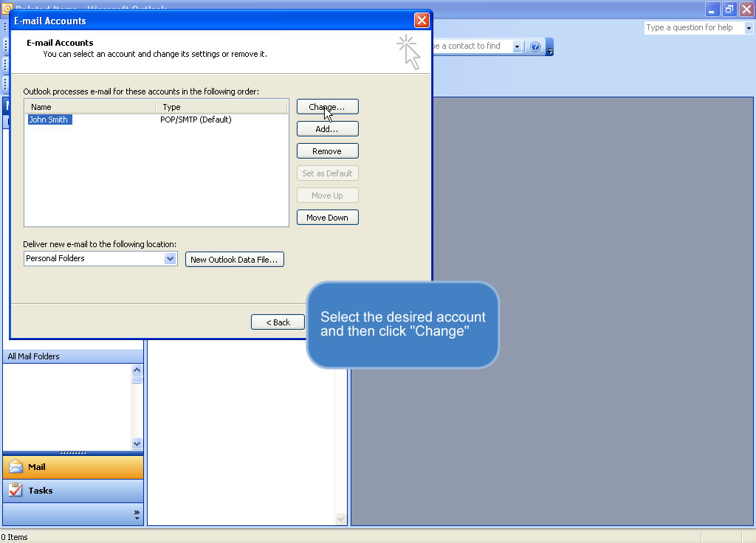
Task: Open the Mail pane icon
Action: (16, 467)
